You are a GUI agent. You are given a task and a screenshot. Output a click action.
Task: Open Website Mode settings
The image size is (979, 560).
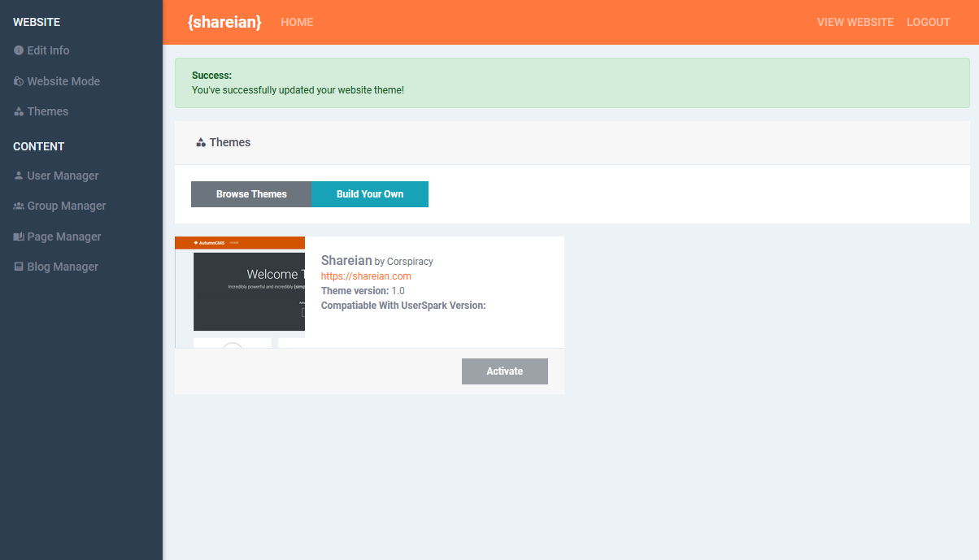point(63,81)
